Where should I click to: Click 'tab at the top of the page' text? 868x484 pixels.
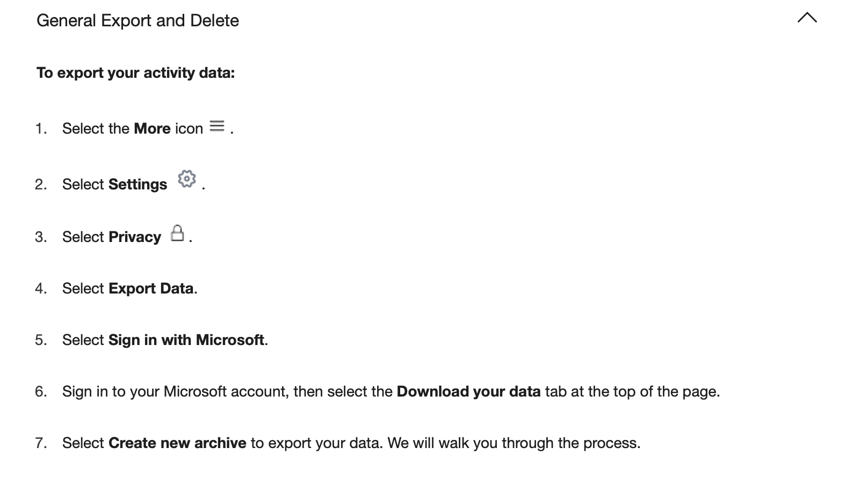pyautogui.click(x=632, y=391)
